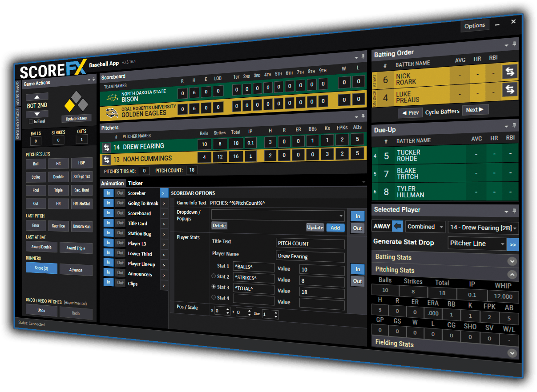The image size is (537, 392).
Task: Open Title Card options arrow
Action: 164,224
